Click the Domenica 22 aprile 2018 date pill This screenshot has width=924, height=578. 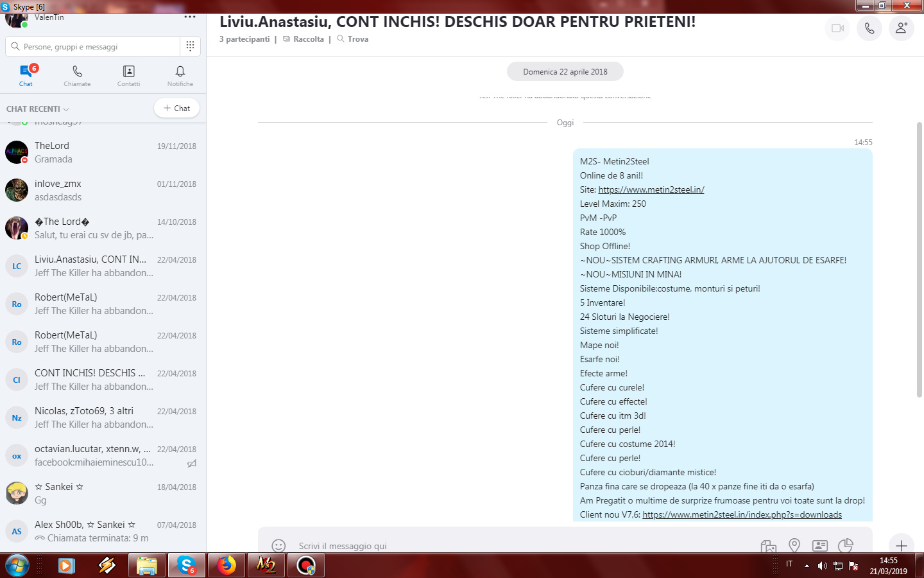[x=565, y=71]
